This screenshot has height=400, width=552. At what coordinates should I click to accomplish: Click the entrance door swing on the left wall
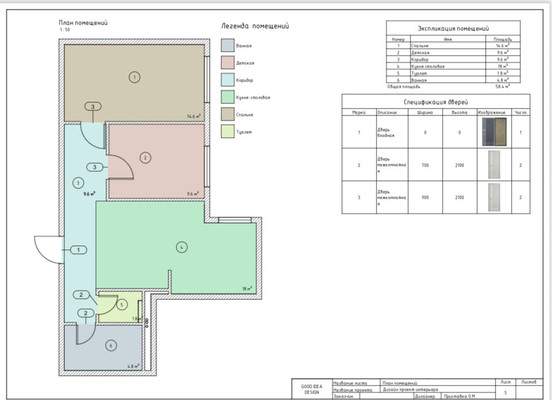pos(49,250)
